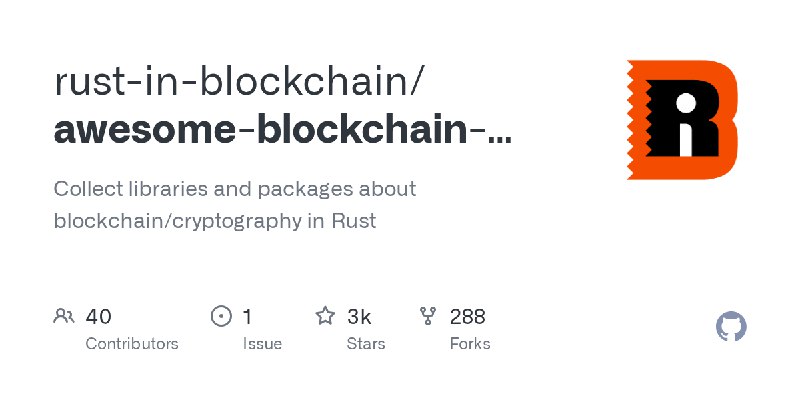The height and width of the screenshot is (400, 800).
Task: Open the rust-in-blockchain owner name
Action: click(x=244, y=81)
